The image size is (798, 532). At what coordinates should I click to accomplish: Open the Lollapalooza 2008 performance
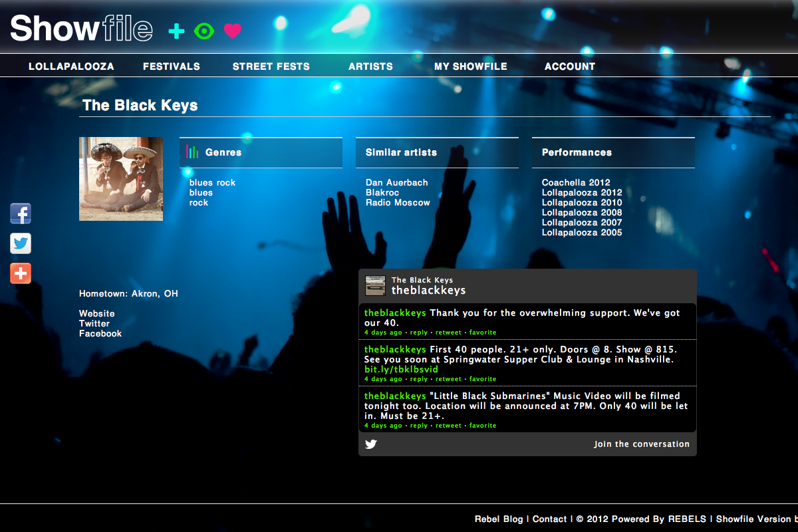pos(582,213)
